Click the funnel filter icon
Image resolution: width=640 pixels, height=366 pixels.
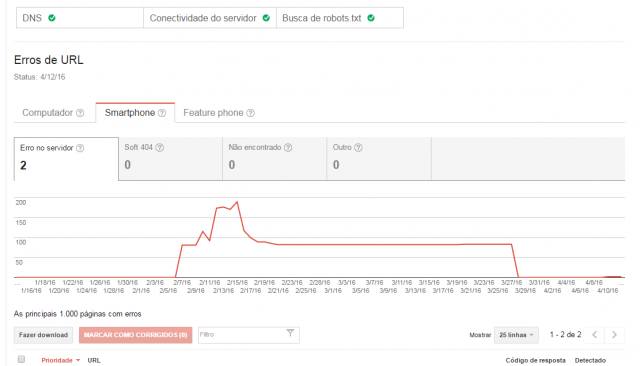pyautogui.click(x=290, y=333)
